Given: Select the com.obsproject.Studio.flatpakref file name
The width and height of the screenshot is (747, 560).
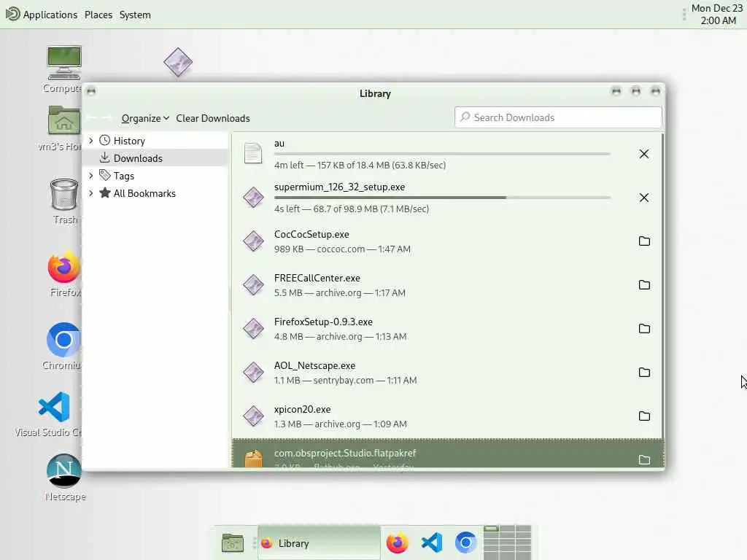Looking at the screenshot, I should (345, 454).
